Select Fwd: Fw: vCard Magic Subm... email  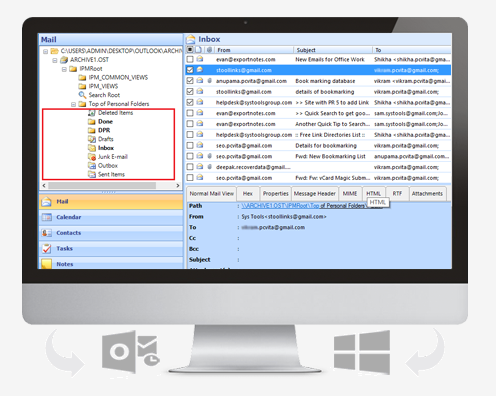pos(318,178)
